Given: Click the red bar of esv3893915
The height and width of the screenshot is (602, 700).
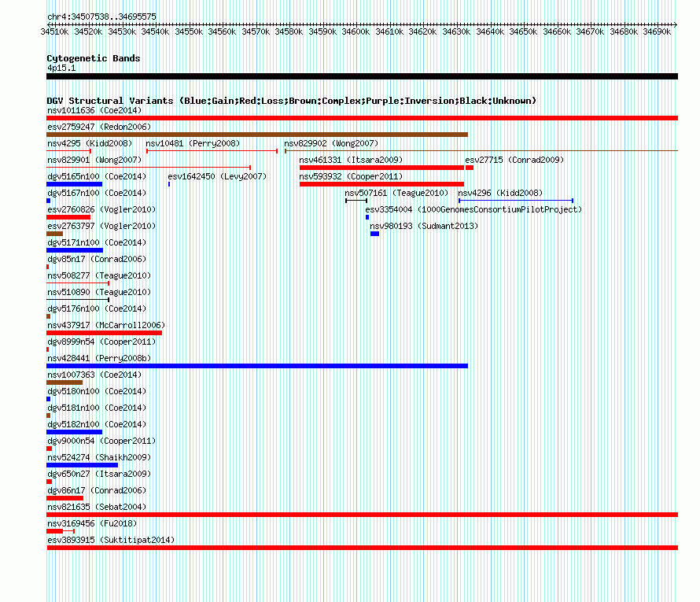Looking at the screenshot, I should click(x=362, y=548).
